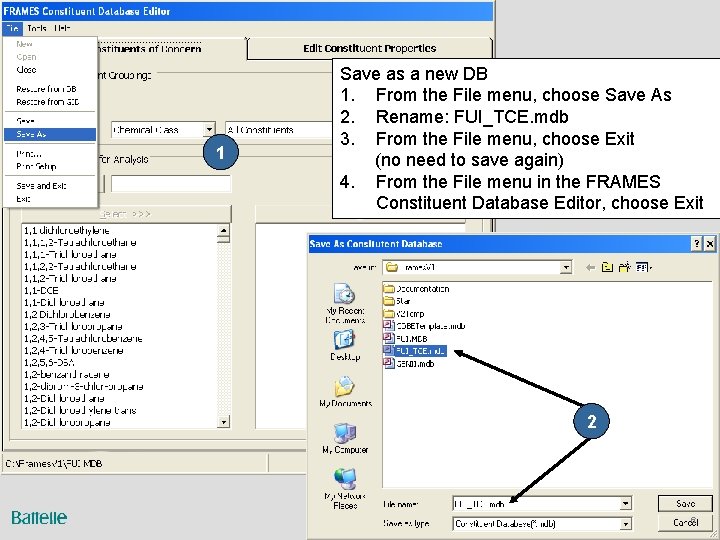Open the Help menu
The image size is (720, 540).
pyautogui.click(x=62, y=28)
